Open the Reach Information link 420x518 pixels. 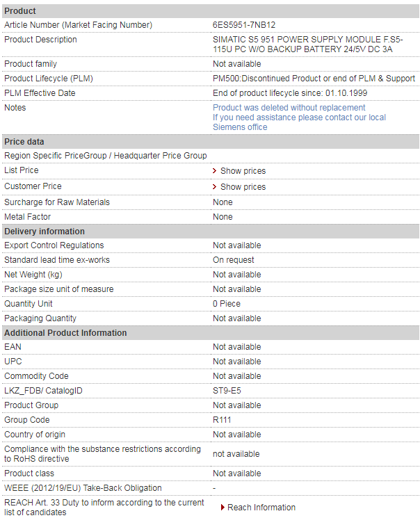click(x=261, y=508)
